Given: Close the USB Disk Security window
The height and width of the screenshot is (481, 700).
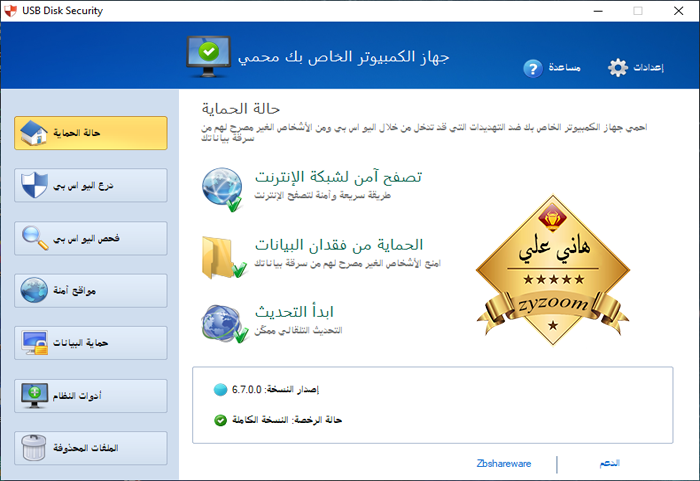Looking at the screenshot, I should [679, 11].
